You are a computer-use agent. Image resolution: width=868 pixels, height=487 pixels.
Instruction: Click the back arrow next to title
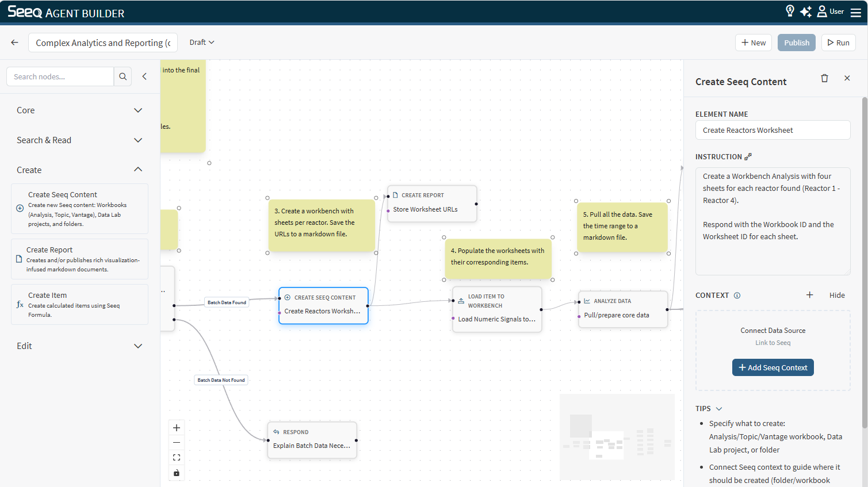click(15, 43)
